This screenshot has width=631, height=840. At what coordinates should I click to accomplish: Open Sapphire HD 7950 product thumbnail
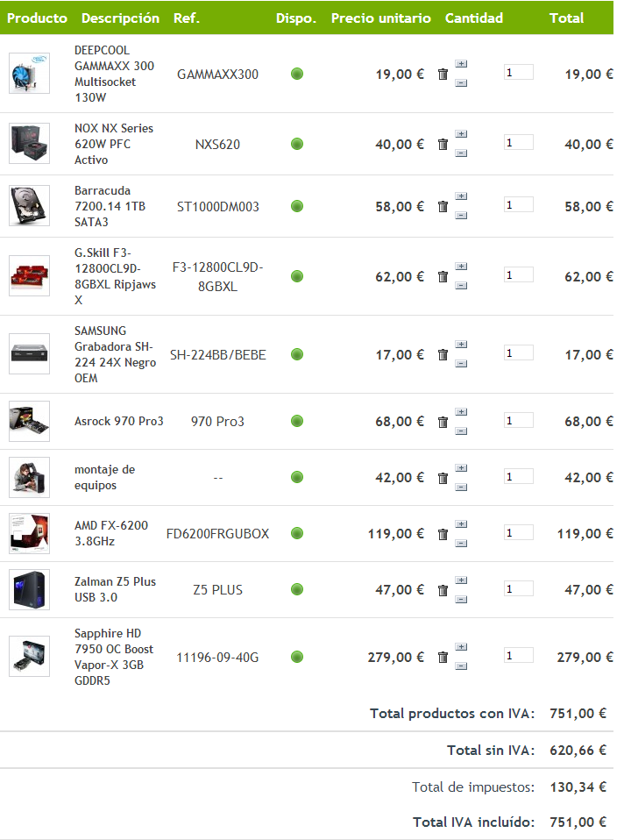coord(30,656)
